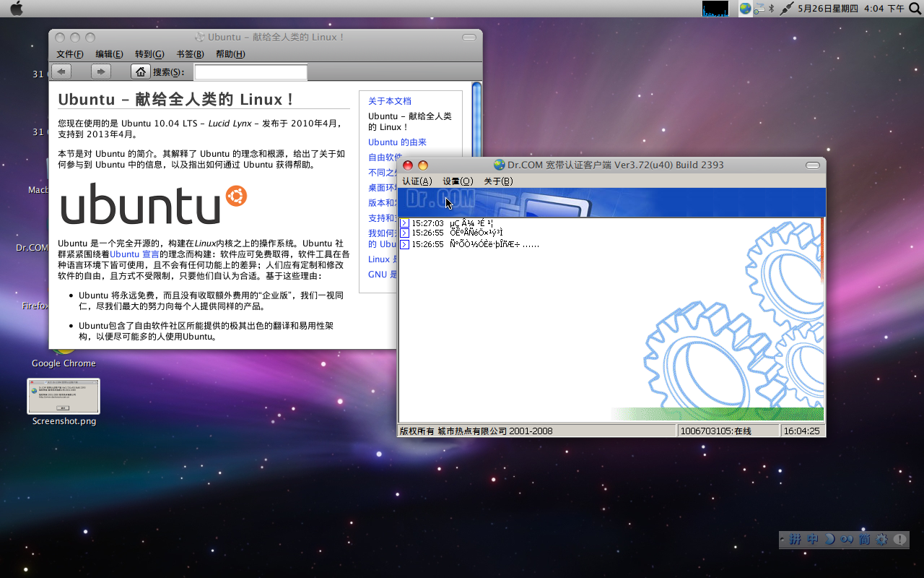Click the date 5月26日星期四 in menu bar
Screen dimensions: 924x578
(828, 9)
